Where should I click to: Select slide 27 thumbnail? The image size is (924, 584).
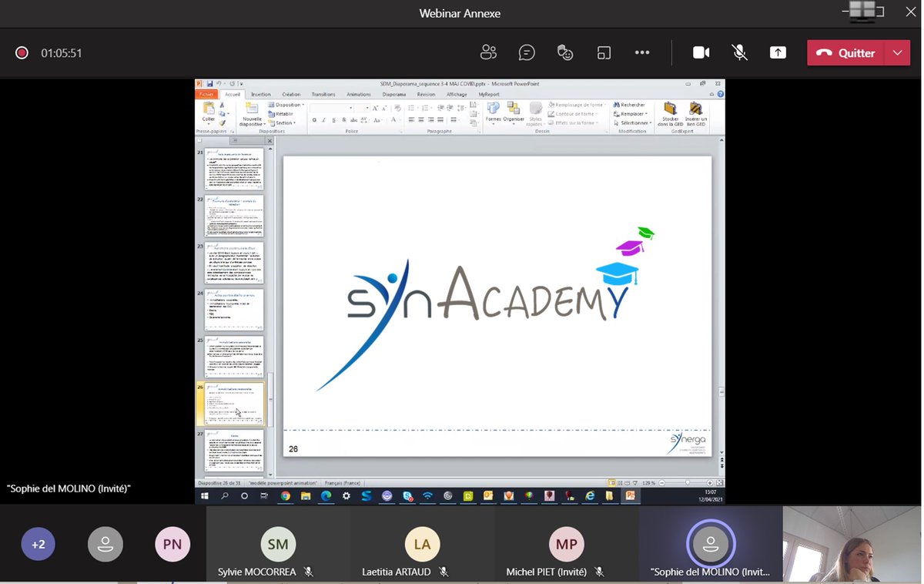[x=234, y=451]
